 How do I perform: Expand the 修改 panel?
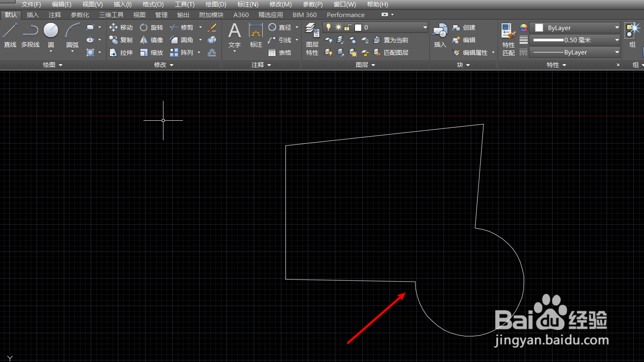pyautogui.click(x=164, y=65)
